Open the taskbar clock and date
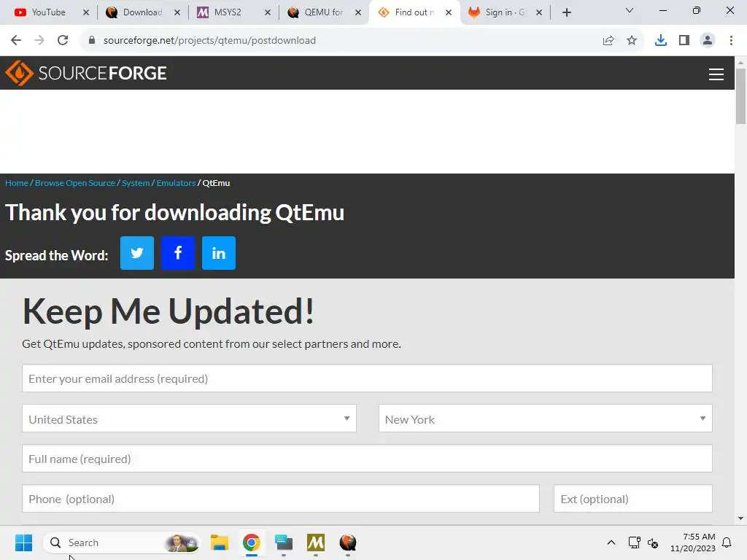Image resolution: width=747 pixels, height=560 pixels. pyautogui.click(x=693, y=542)
